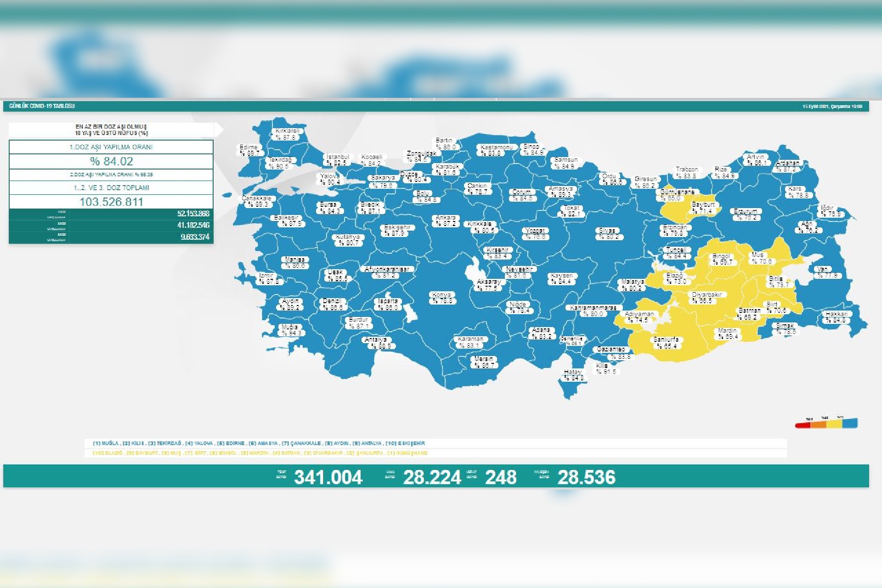Screen dimensions: 882x588
Task: Click the Hatay province label
Action: pos(573,375)
